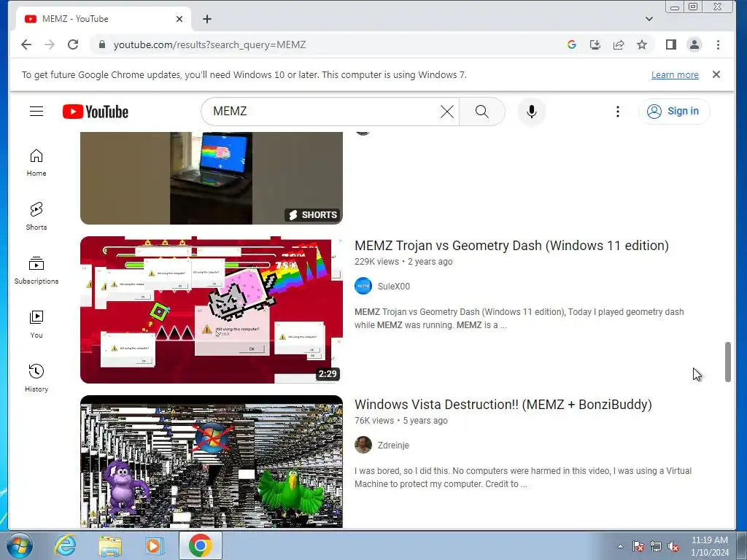
Task: Click the SuleX00 channel avatar
Action: coord(363,286)
